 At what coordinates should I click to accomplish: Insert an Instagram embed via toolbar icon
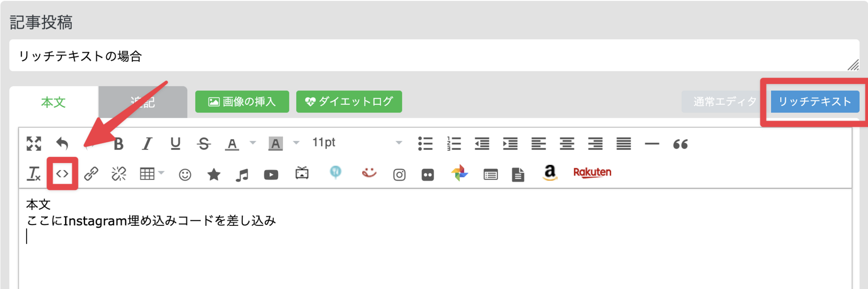coord(399,174)
